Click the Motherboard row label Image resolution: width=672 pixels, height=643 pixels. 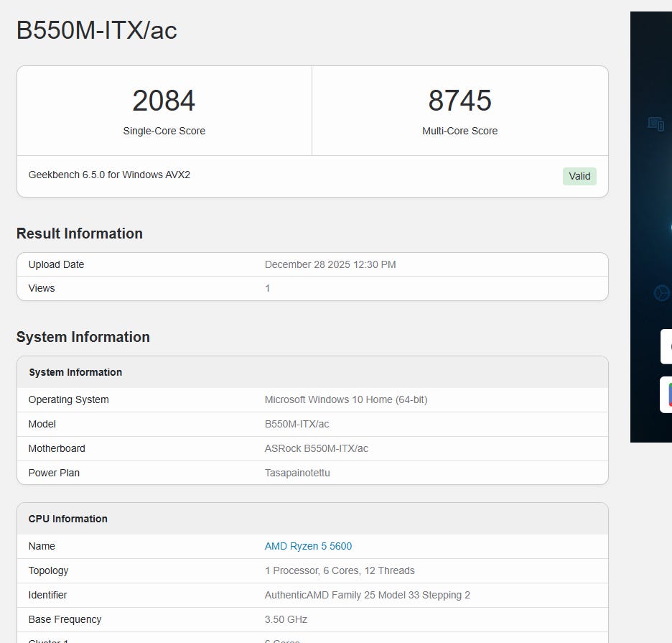(x=57, y=449)
